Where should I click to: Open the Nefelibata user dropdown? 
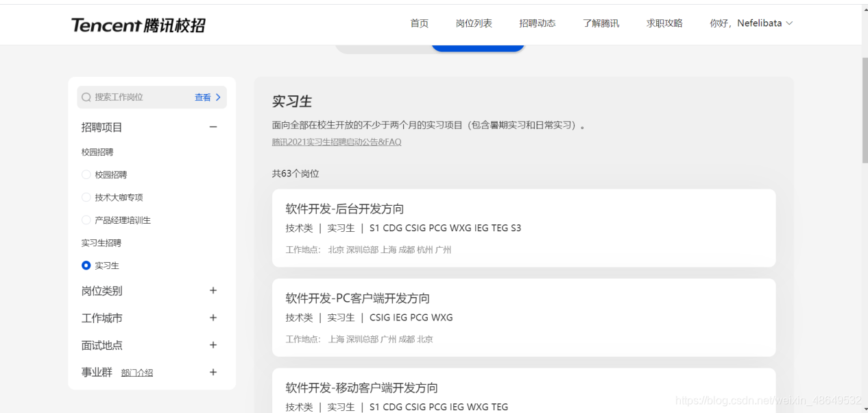pos(751,23)
